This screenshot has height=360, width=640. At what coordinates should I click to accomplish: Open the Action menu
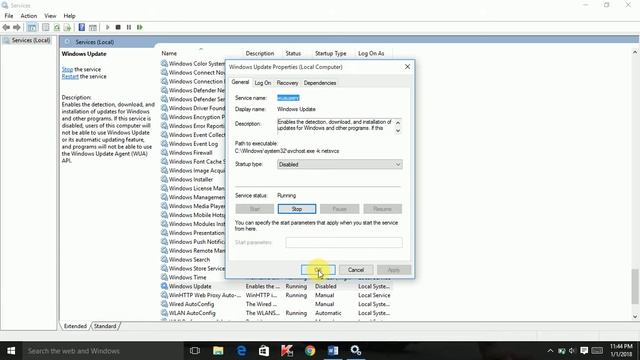pos(29,16)
